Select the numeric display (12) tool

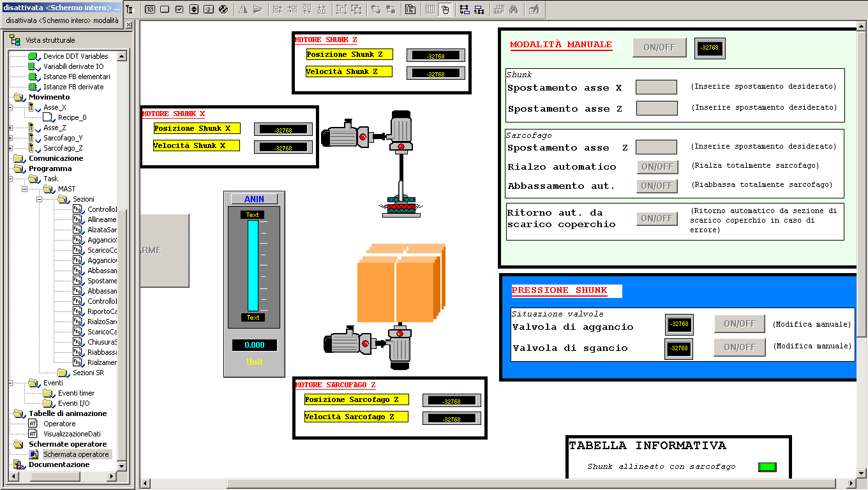tap(150, 10)
